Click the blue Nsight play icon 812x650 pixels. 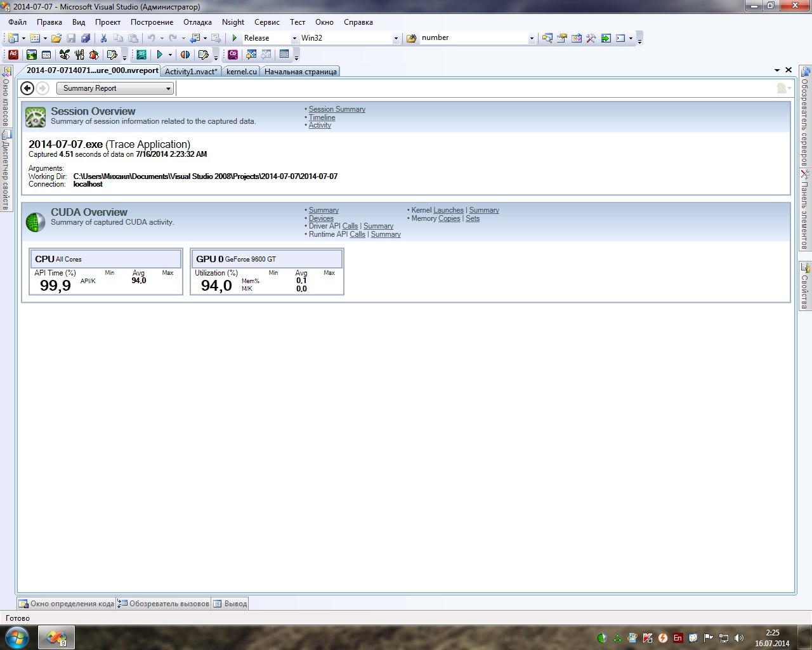(160, 55)
